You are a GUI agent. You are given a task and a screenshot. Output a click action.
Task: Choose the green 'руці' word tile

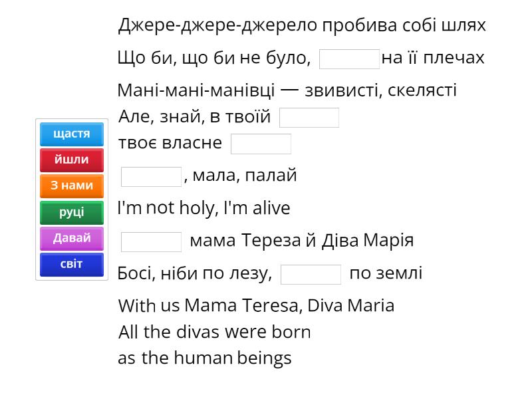pos(72,212)
